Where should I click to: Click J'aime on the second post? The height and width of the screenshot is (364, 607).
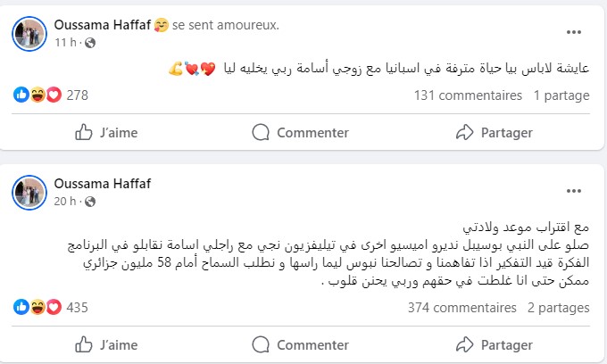pyautogui.click(x=107, y=343)
